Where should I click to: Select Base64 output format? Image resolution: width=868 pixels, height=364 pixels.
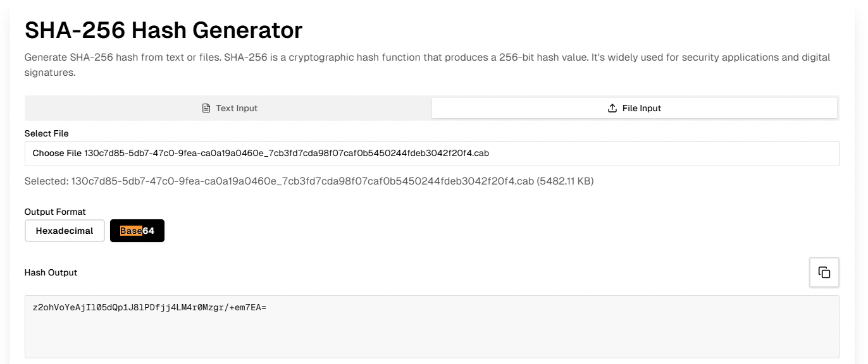(x=137, y=230)
